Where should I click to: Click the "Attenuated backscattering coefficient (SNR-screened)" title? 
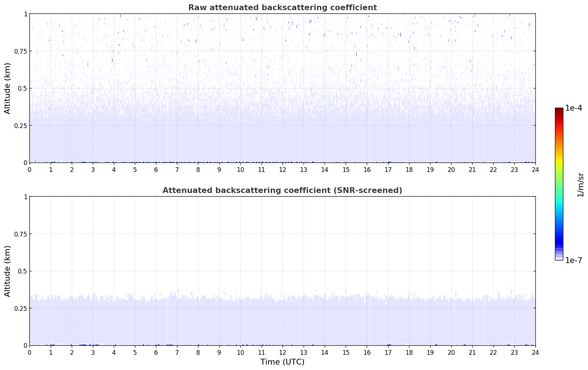coord(282,190)
